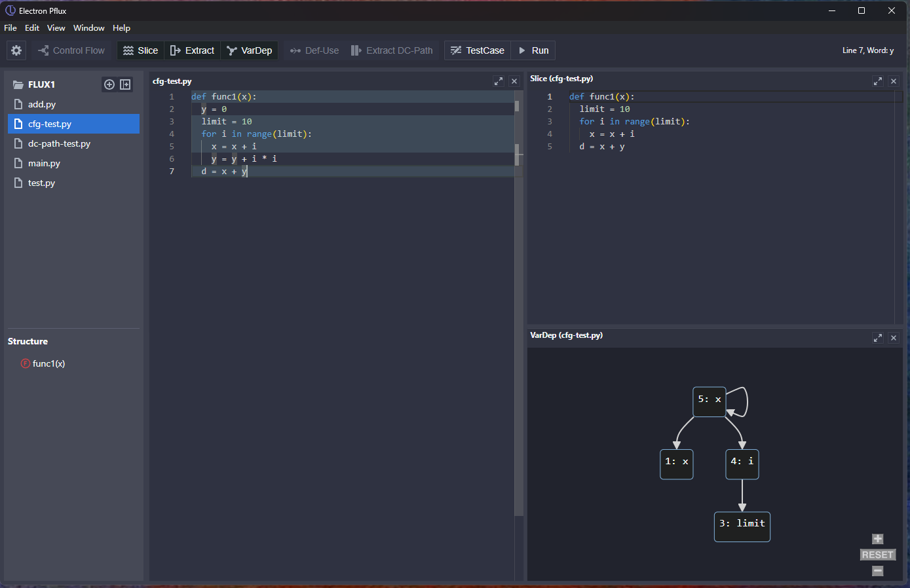The width and height of the screenshot is (910, 588).
Task: Zoom out the VarDep graph with minus
Action: (x=878, y=571)
